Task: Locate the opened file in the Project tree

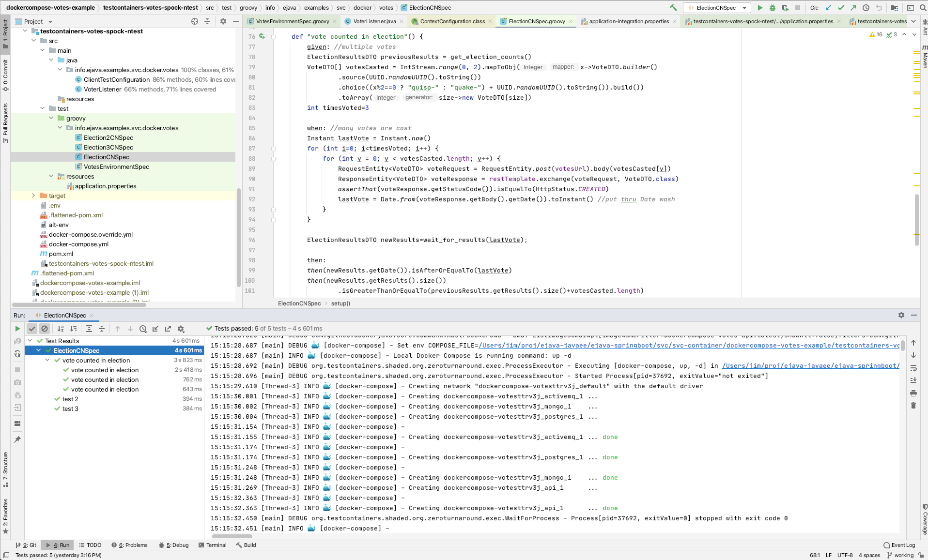Action: pos(195,21)
